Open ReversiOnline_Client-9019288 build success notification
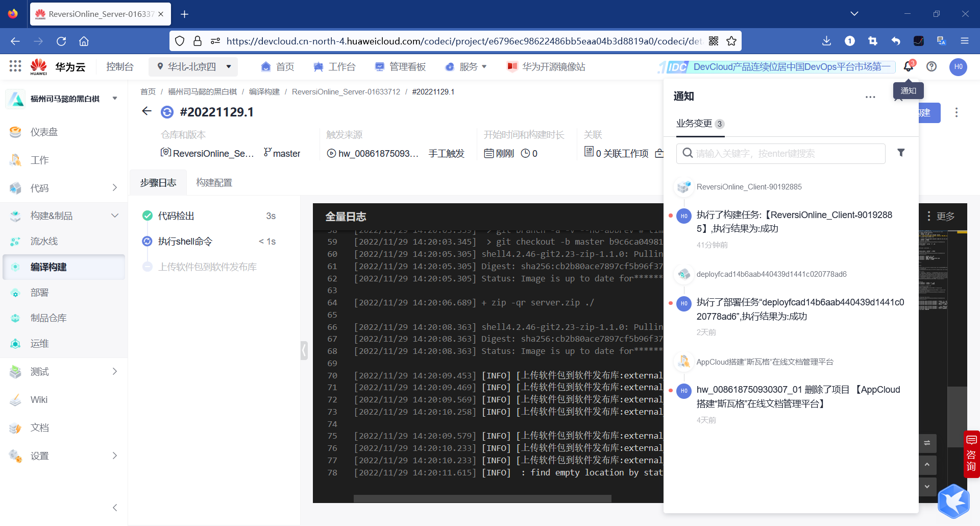 794,222
